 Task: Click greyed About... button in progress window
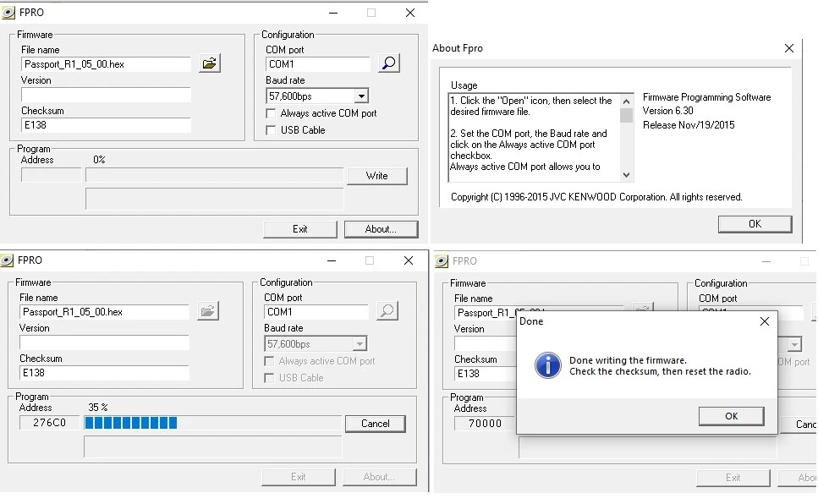379,477
